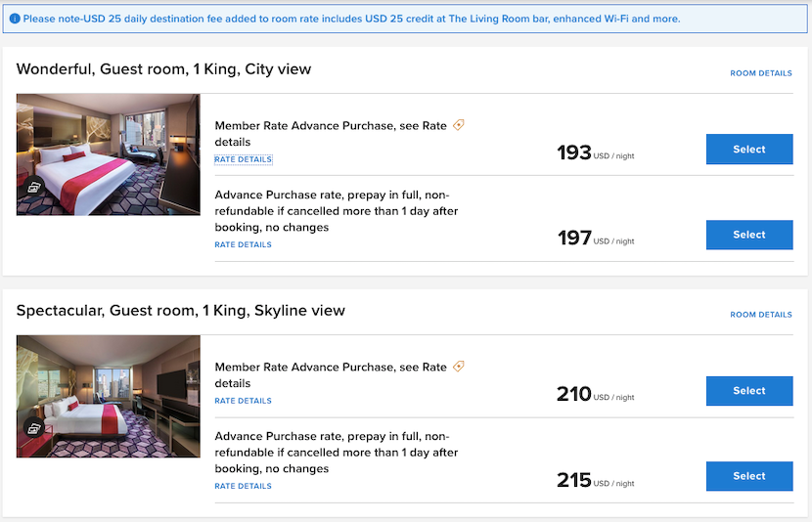View Rate Details for the 197 USD advance rate
This screenshot has width=812, height=522.
[x=243, y=244]
